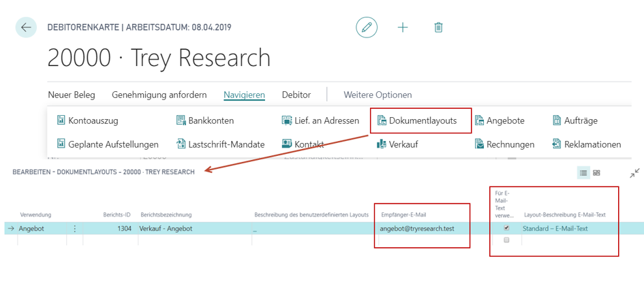Viewport: 644px width, 290px height.
Task: Open Rechnungen list
Action: tap(504, 144)
